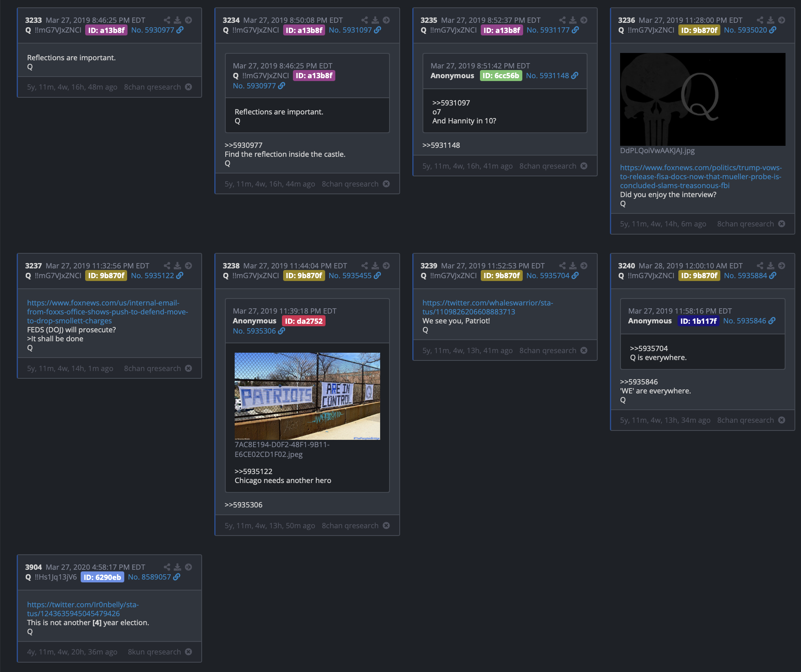801x672 pixels.
Task: Open post 3238 with arrow icon
Action: pyautogui.click(x=386, y=266)
